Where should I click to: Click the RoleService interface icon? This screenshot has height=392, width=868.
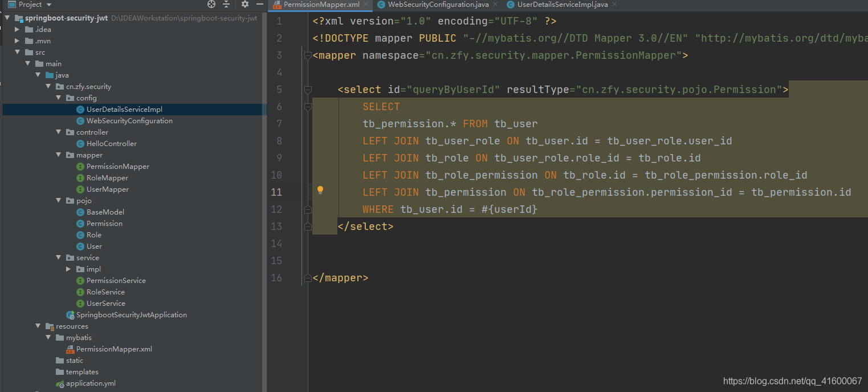(x=80, y=292)
